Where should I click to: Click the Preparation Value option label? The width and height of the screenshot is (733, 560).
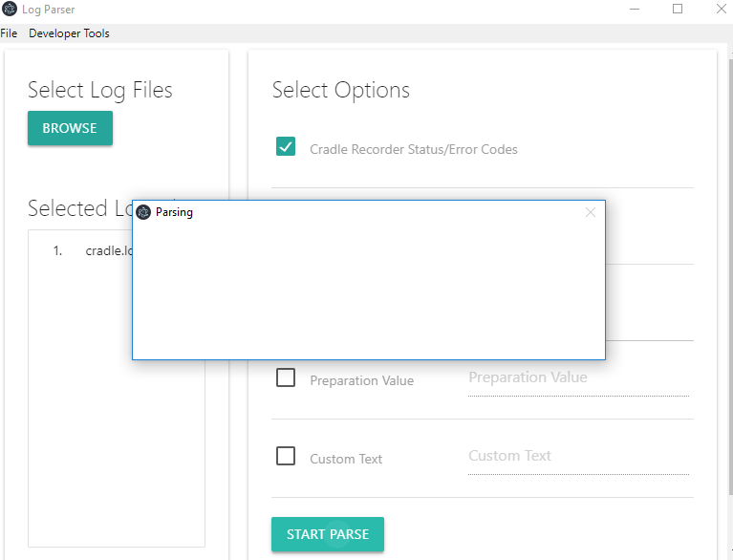pyautogui.click(x=362, y=381)
